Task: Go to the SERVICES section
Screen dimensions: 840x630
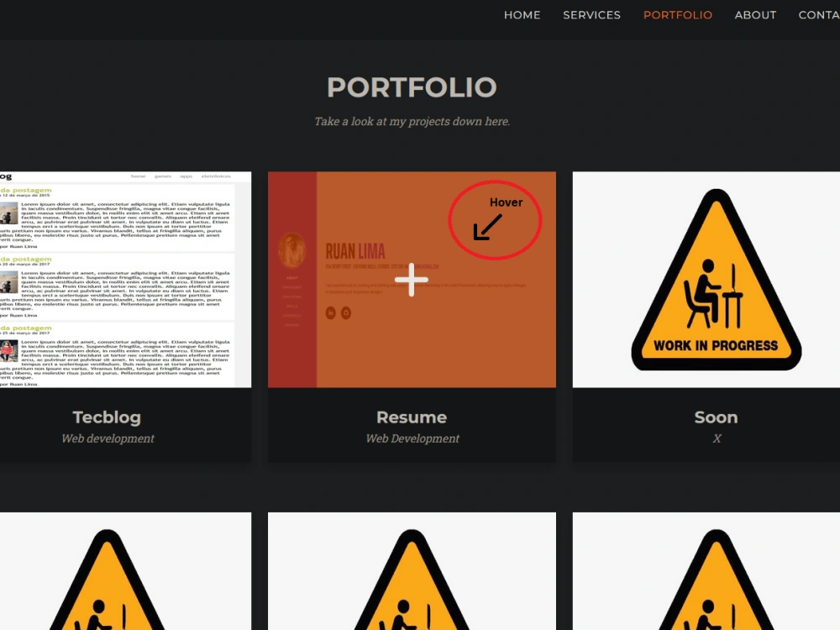Action: click(x=591, y=15)
